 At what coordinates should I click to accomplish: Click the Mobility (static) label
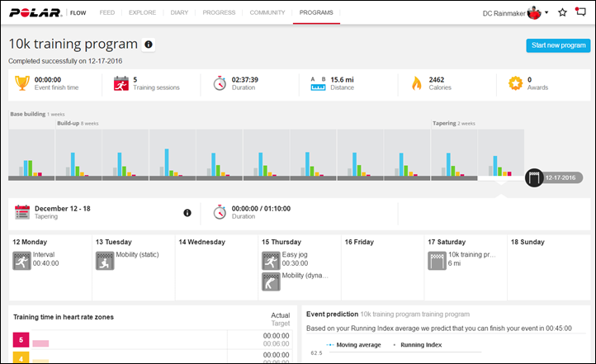tap(137, 254)
